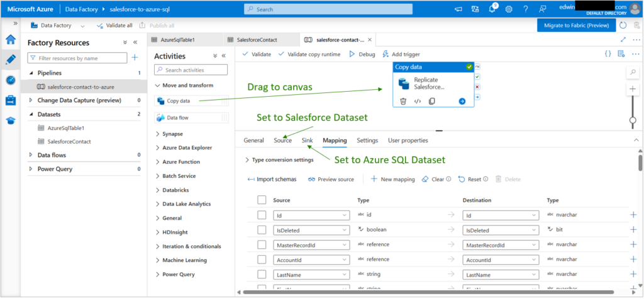Open the Settings activity tab
The height and width of the screenshot is (299, 644).
(367, 140)
